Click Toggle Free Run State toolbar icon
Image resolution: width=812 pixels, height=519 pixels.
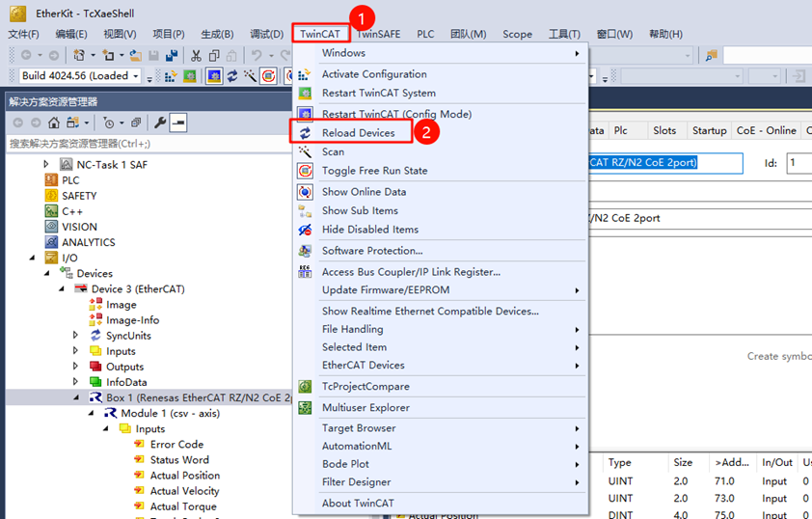268,76
